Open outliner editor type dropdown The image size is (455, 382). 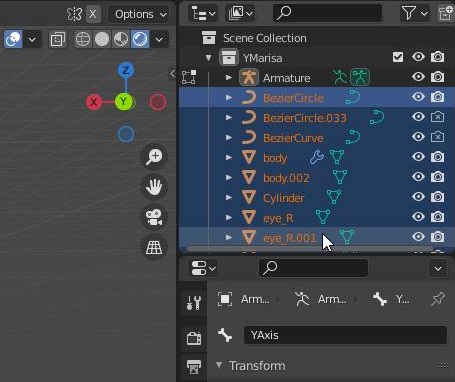pos(203,14)
